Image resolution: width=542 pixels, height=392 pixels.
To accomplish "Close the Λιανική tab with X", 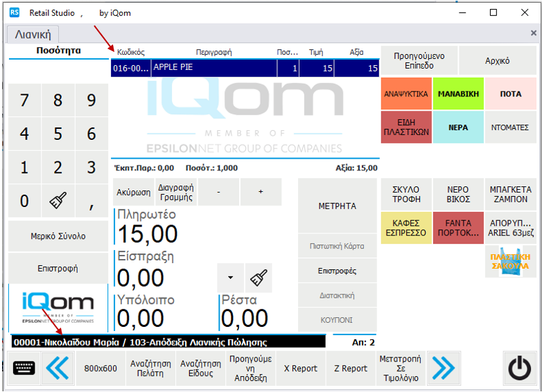I will [x=533, y=33].
